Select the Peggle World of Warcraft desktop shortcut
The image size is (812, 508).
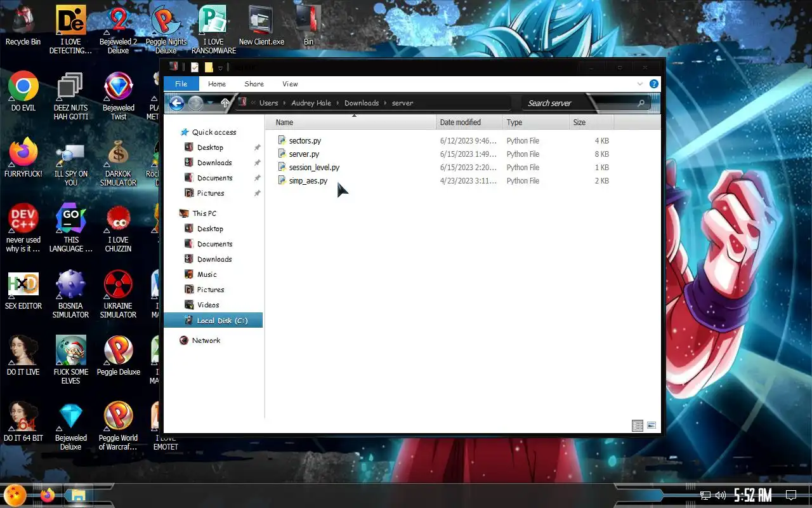(x=118, y=425)
